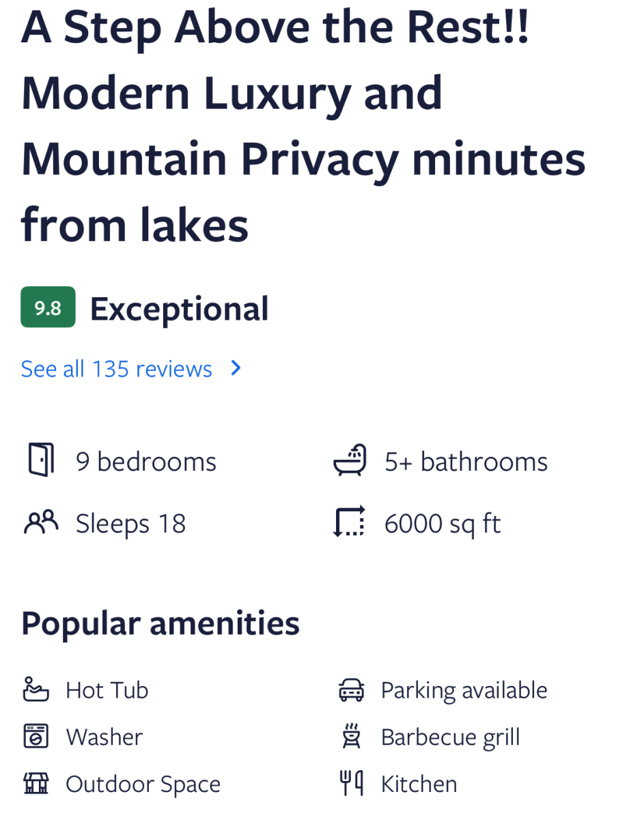This screenshot has width=644, height=820.
Task: Click the 6000 sq ft text
Action: (x=443, y=524)
